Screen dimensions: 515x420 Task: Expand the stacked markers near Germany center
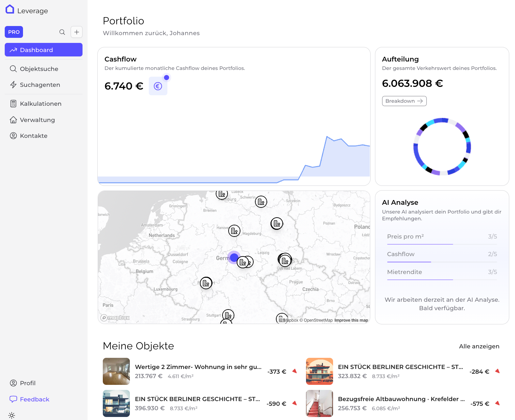(244, 262)
